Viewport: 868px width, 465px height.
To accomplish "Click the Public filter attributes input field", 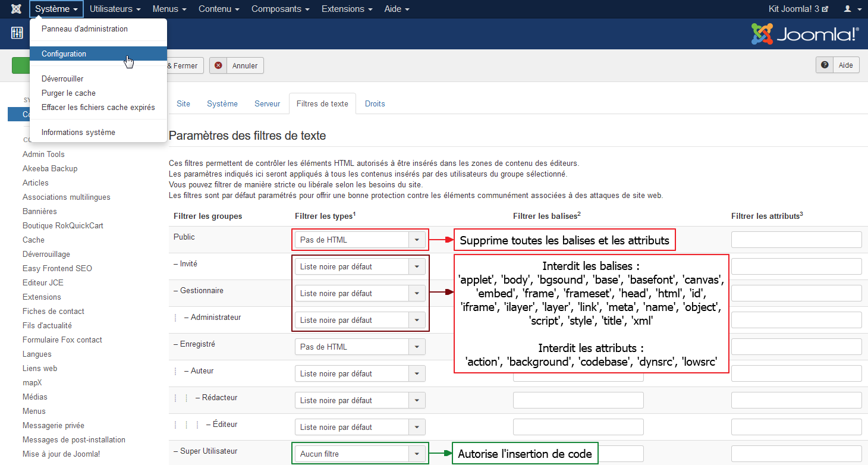I will pos(797,240).
